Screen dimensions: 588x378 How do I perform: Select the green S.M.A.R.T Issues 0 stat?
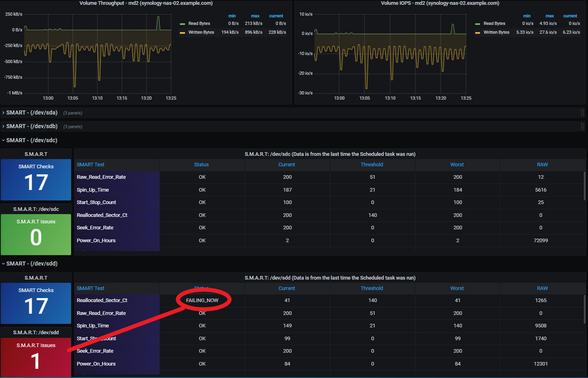pos(36,235)
